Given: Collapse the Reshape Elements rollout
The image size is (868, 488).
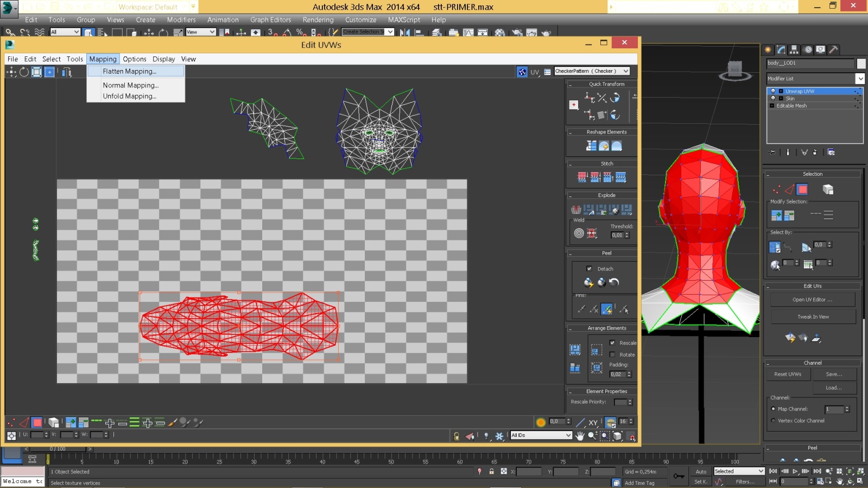Looking at the screenshot, I should pos(570,132).
